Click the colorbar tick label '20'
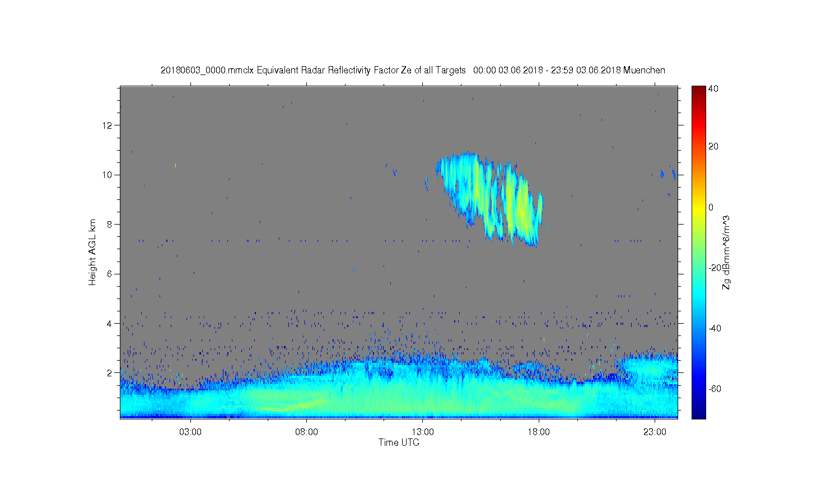 coord(713,146)
